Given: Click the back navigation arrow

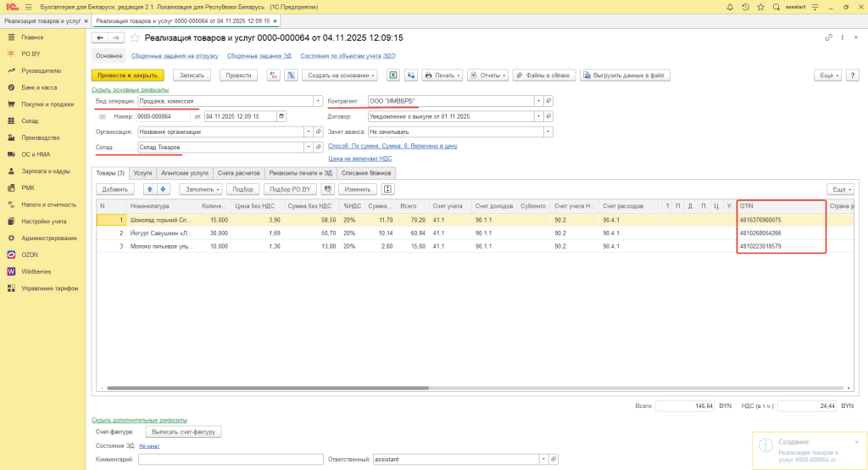Looking at the screenshot, I should (x=100, y=38).
